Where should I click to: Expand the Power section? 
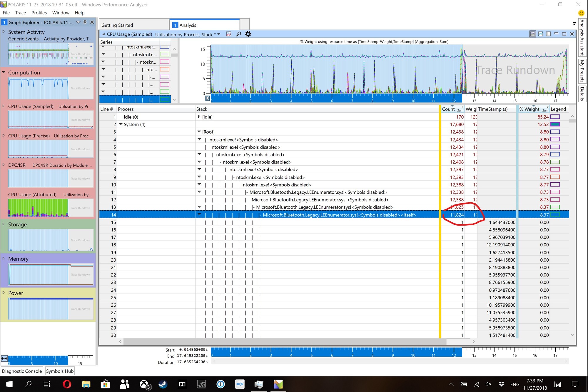4,293
